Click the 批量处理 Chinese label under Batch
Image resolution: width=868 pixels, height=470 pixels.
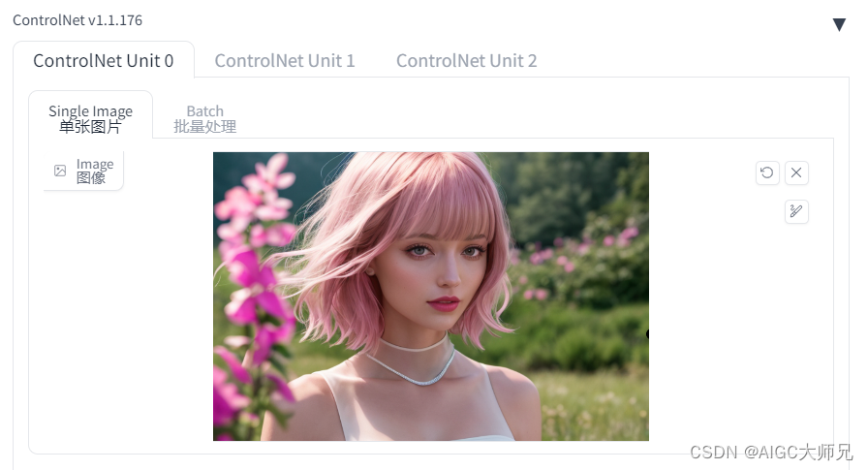coord(204,127)
